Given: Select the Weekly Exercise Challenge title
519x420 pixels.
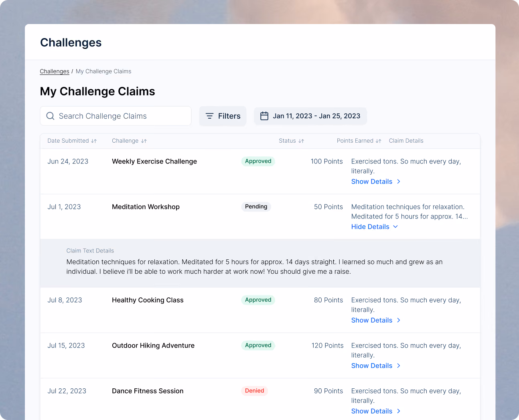Looking at the screenshot, I should pos(154,162).
